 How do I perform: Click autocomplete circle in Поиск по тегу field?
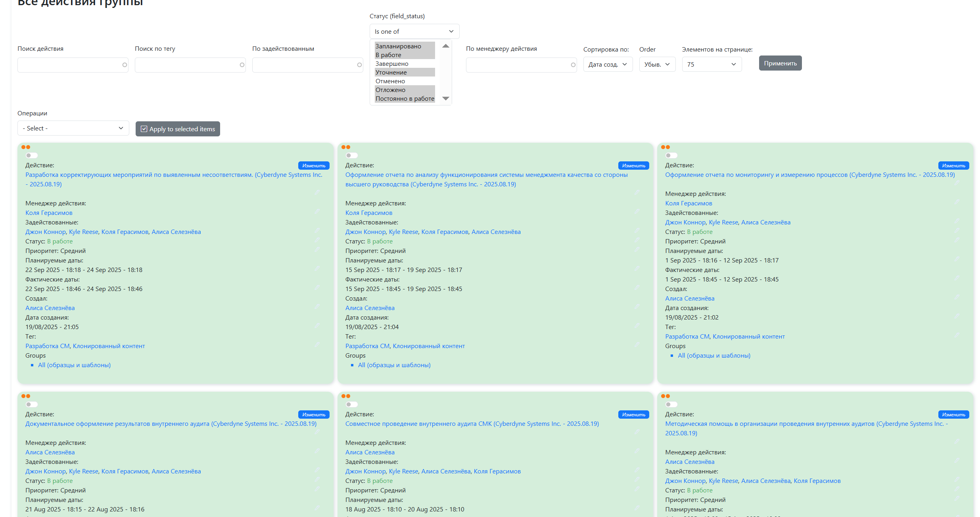242,65
